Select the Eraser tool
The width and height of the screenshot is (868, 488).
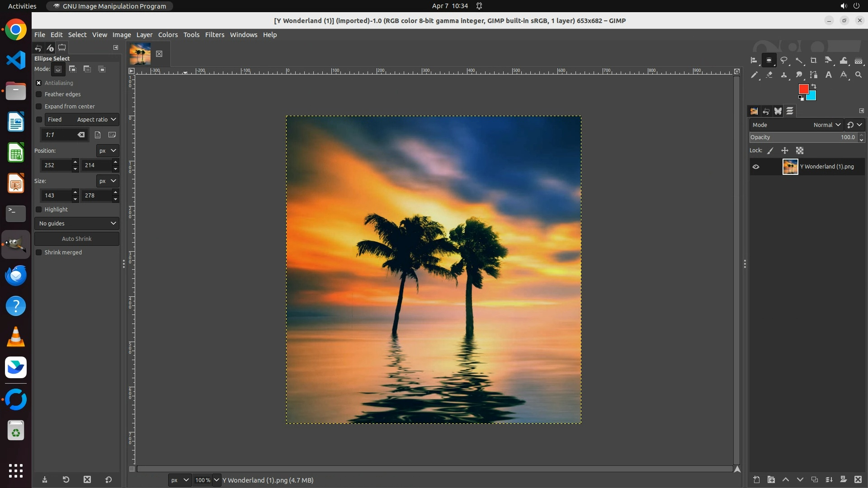(769, 75)
